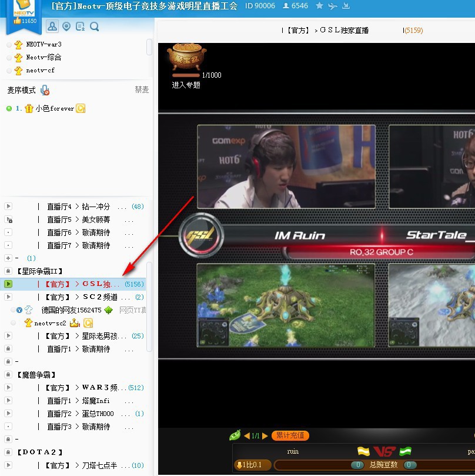
Task: Expand the 【官方】刀塔七点半 arrow button
Action: tap(8, 465)
